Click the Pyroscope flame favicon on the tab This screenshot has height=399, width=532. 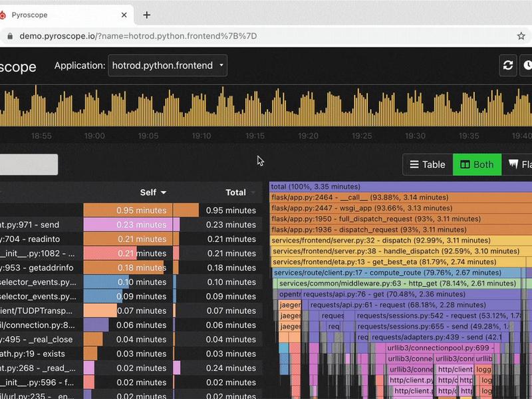(3, 15)
